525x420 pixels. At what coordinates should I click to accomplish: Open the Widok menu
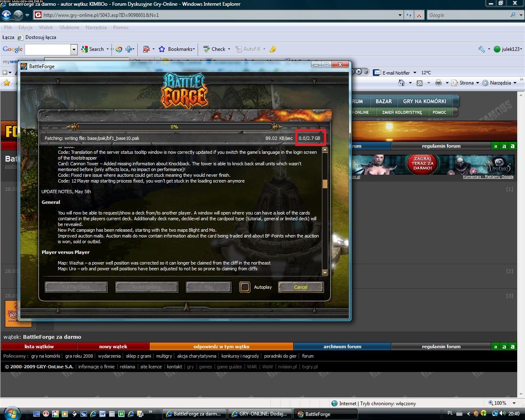pos(46,27)
